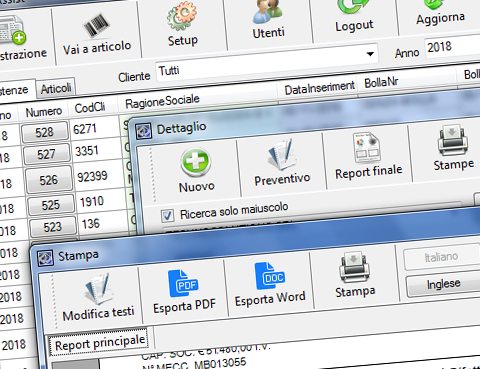Click Modifica testi in Stampa window
Viewport: 480px width, 369px height.
[x=98, y=297]
